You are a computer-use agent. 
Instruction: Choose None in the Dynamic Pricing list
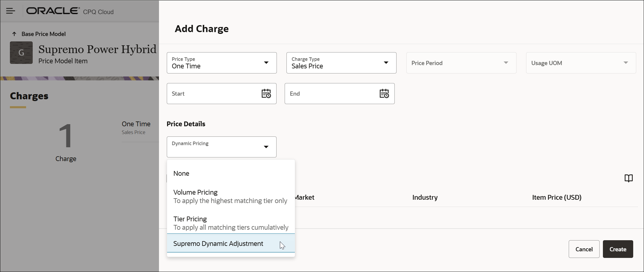pos(181,173)
